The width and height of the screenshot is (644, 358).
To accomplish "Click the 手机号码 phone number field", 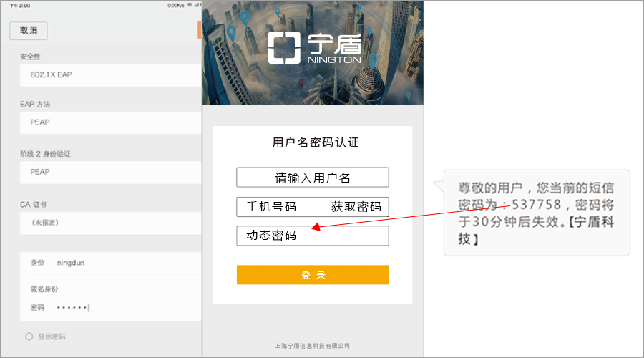I will click(x=279, y=207).
